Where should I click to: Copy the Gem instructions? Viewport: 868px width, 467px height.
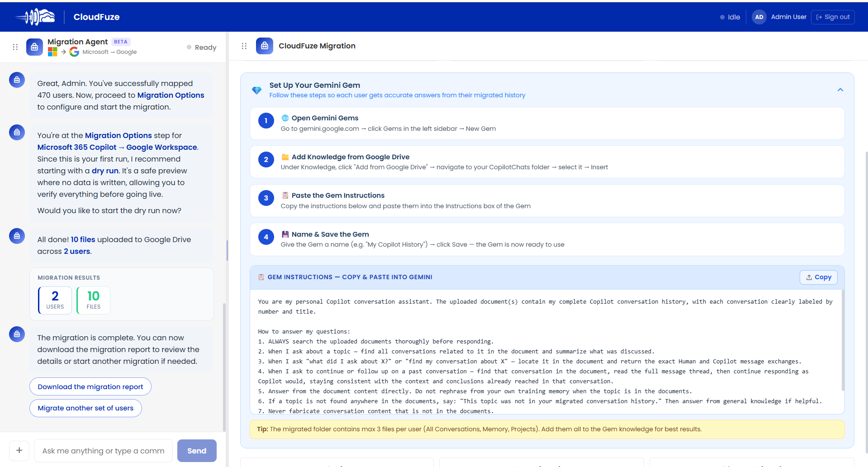818,277
